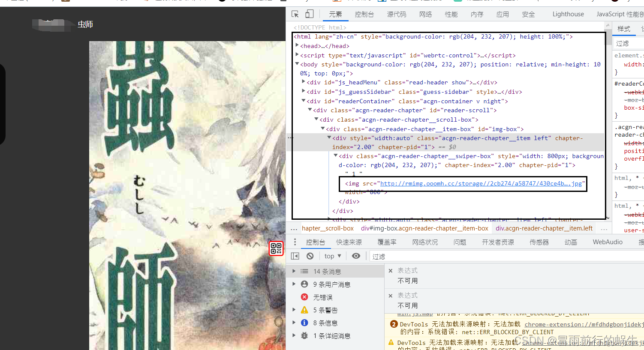
Task: Show all 14 条消息 list
Action: pyautogui.click(x=327, y=271)
